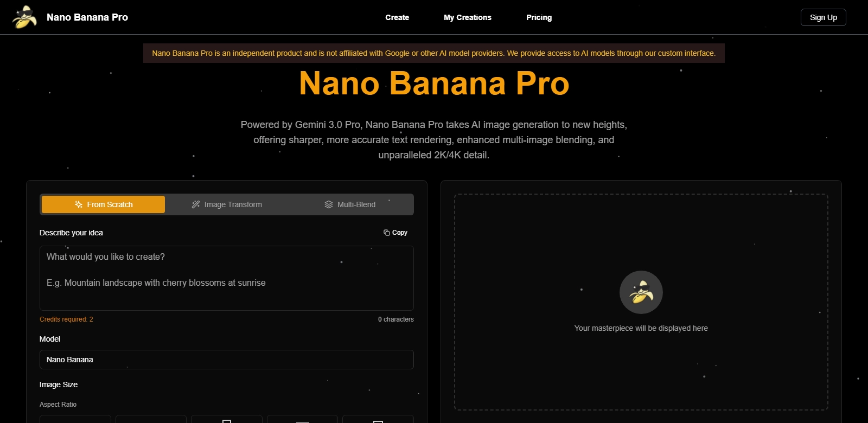Click the '0 characters' counter text
868x423 pixels.
pyautogui.click(x=396, y=319)
